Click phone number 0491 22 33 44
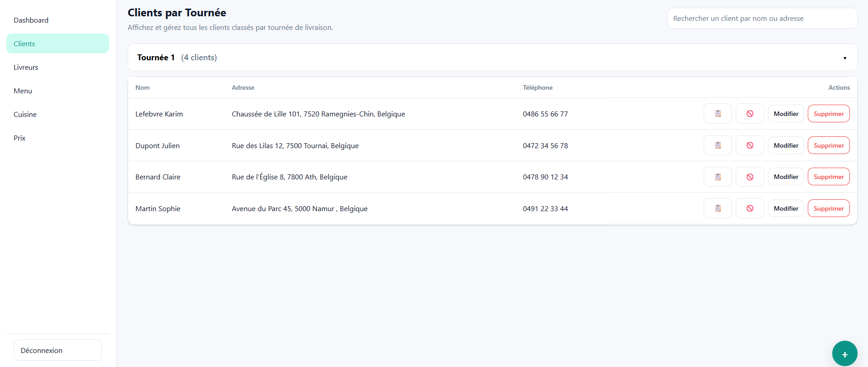 click(545, 208)
